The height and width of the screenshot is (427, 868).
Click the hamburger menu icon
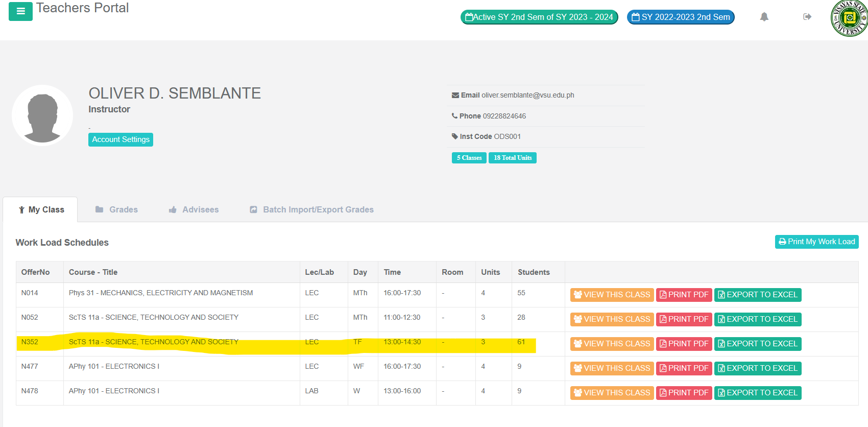click(x=20, y=11)
